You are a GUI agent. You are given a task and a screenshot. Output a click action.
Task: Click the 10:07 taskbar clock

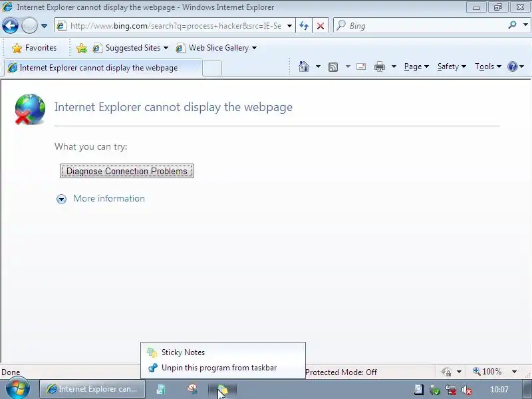click(499, 390)
